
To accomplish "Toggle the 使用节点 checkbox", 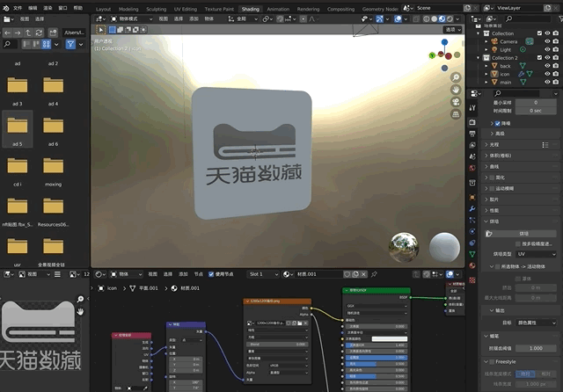I will [211, 274].
